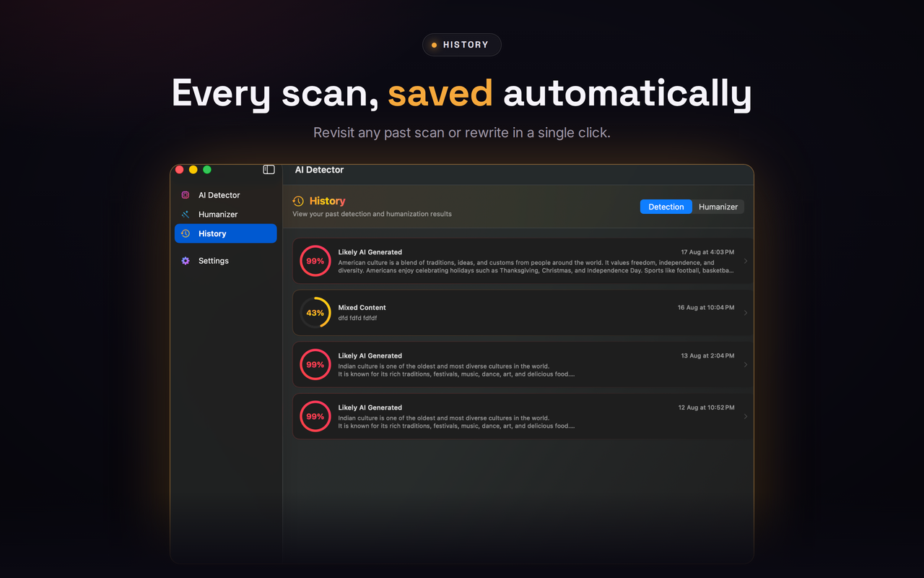This screenshot has width=924, height=578.
Task: Switch to the Humanizer segment
Action: click(x=718, y=207)
